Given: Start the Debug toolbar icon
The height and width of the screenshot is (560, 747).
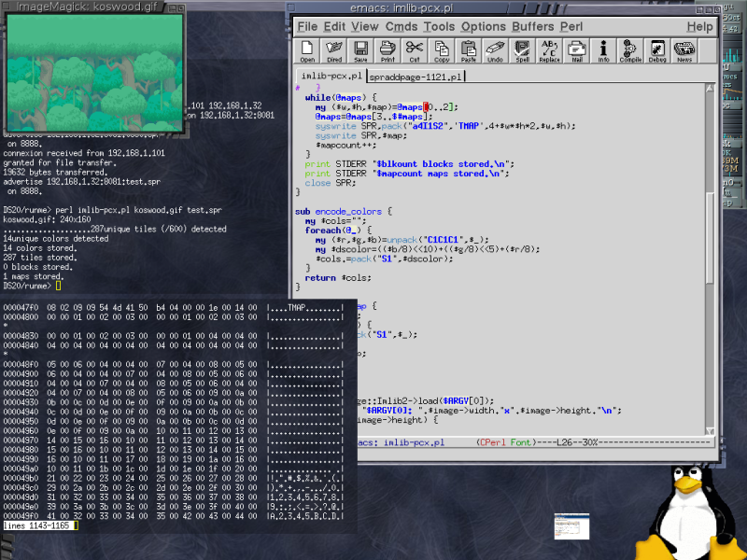Looking at the screenshot, I should [657, 51].
